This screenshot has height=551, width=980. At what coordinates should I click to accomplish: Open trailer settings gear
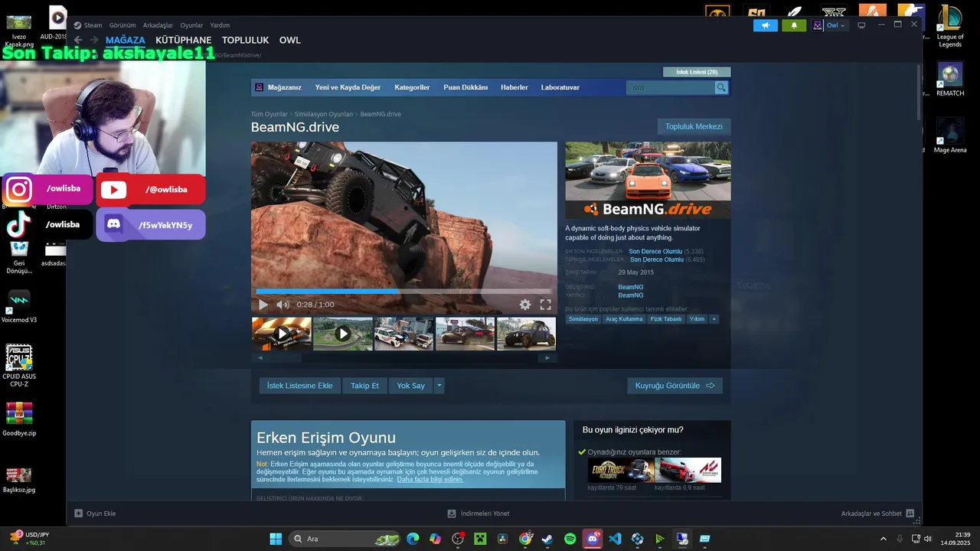(525, 305)
